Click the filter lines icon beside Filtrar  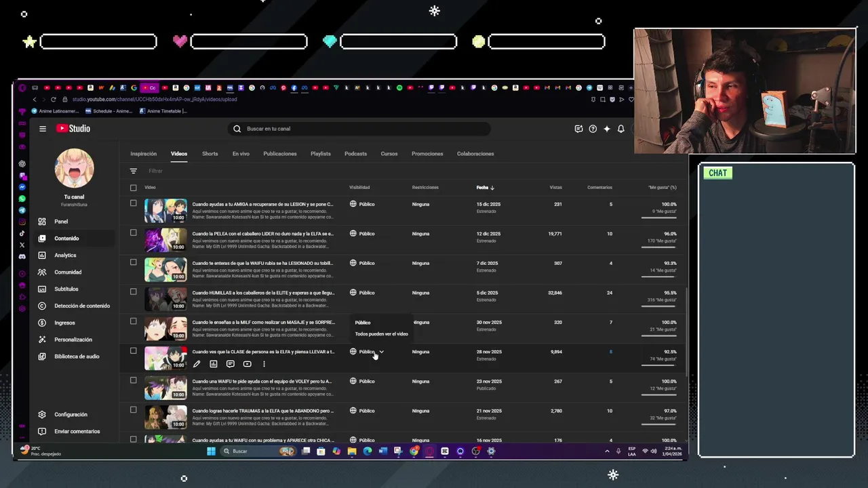[x=134, y=171]
